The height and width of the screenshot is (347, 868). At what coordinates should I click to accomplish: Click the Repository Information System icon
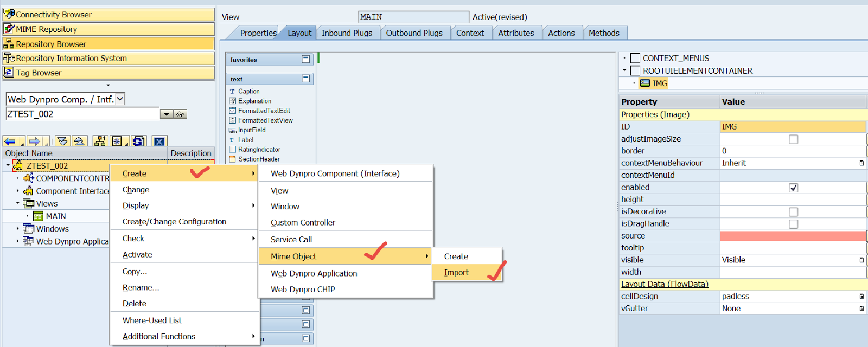click(x=9, y=58)
